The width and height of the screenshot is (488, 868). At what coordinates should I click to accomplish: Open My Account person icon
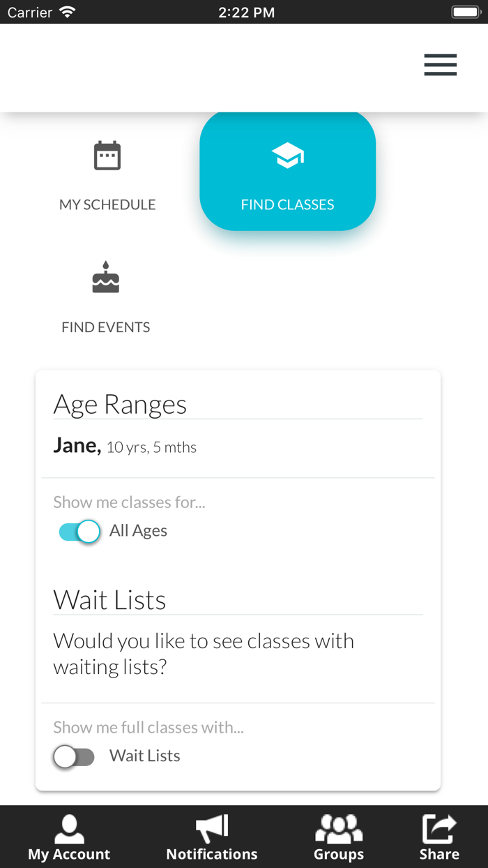69,829
